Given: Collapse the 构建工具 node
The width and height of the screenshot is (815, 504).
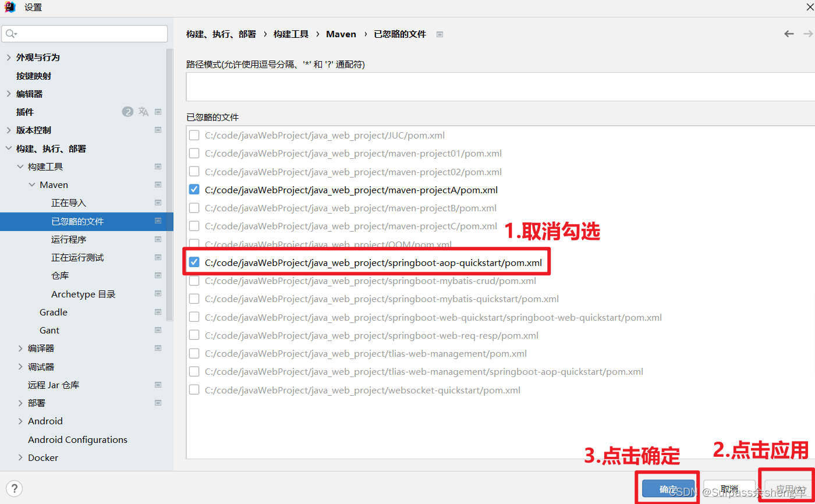Looking at the screenshot, I should coord(20,166).
